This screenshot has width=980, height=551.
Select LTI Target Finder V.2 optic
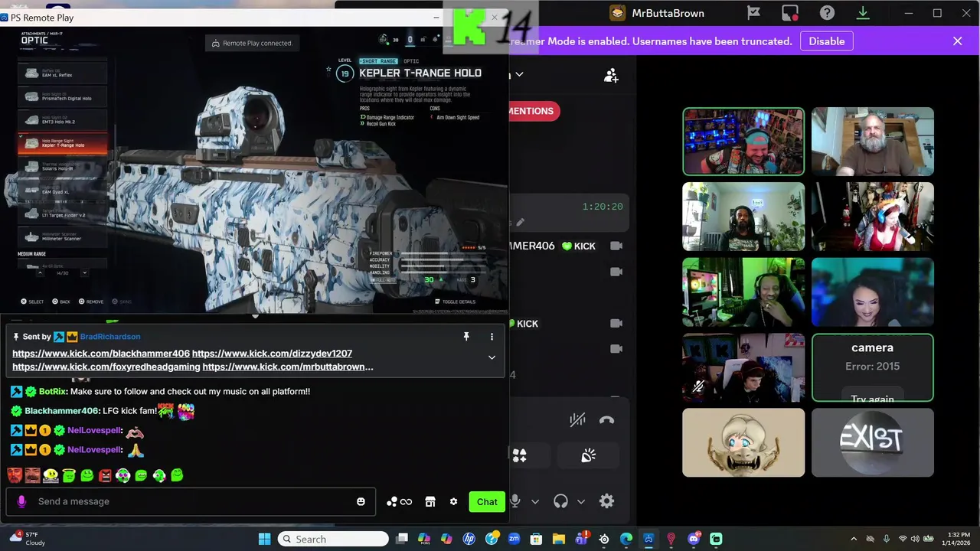[63, 214]
